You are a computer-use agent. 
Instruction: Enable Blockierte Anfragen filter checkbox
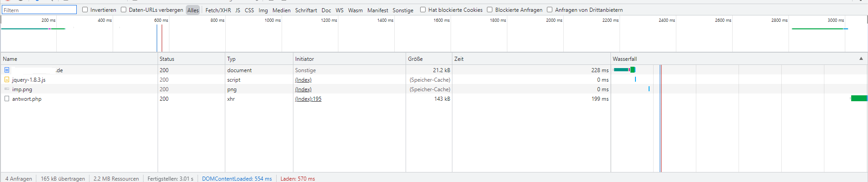(x=490, y=10)
